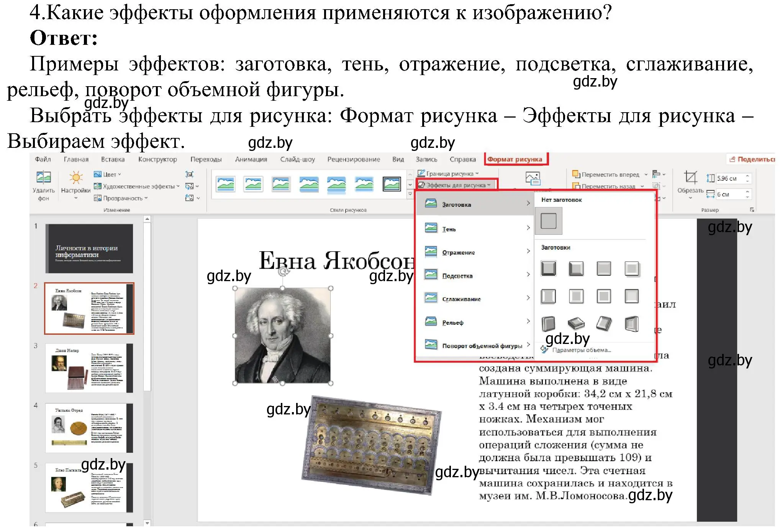Apply Заготовка 1 from the Заготовки gallery

(548, 268)
